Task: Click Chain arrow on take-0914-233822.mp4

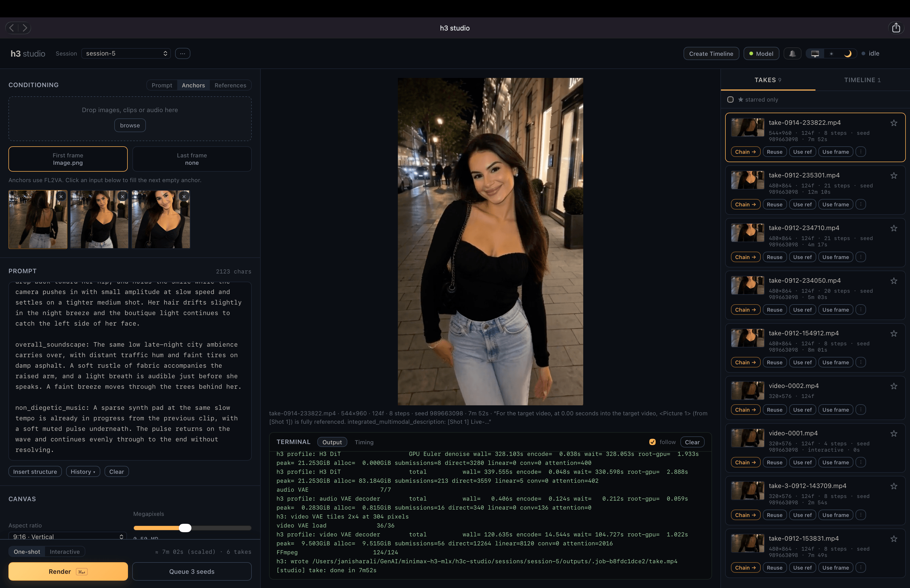Action: (x=745, y=152)
